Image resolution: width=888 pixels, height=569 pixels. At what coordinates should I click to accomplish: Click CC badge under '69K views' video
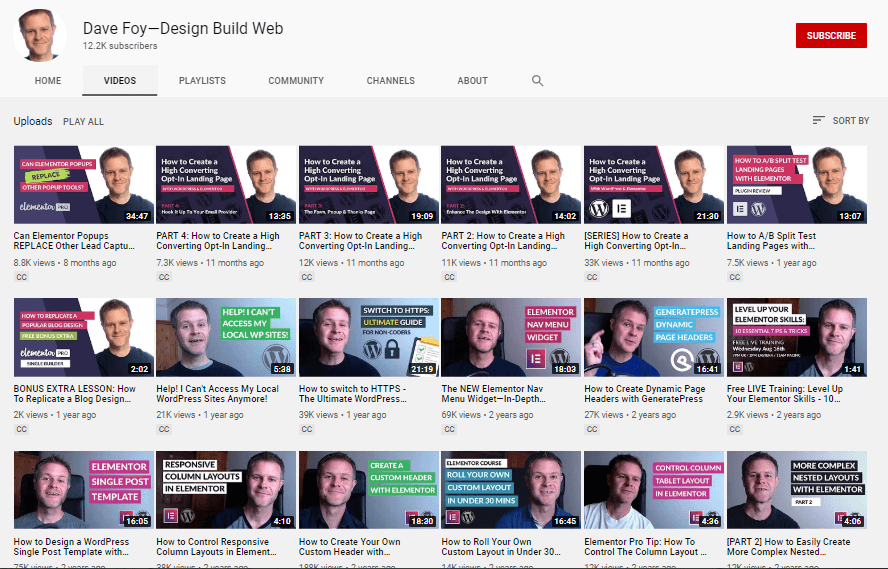450,429
